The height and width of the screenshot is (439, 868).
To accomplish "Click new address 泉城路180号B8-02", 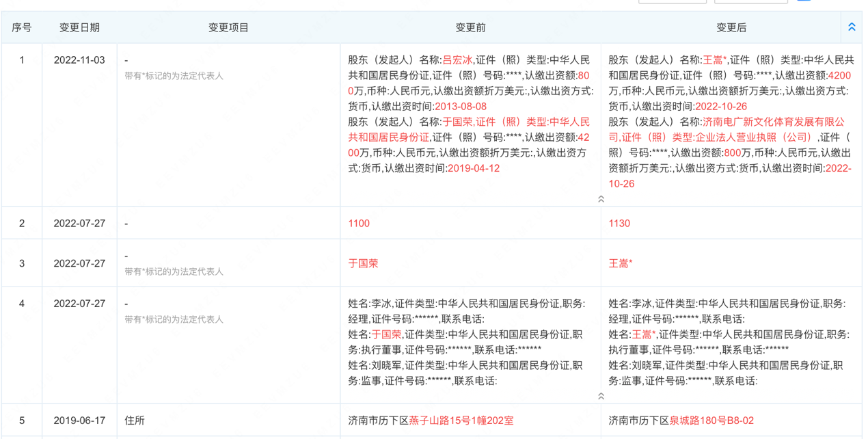I will 711,421.
